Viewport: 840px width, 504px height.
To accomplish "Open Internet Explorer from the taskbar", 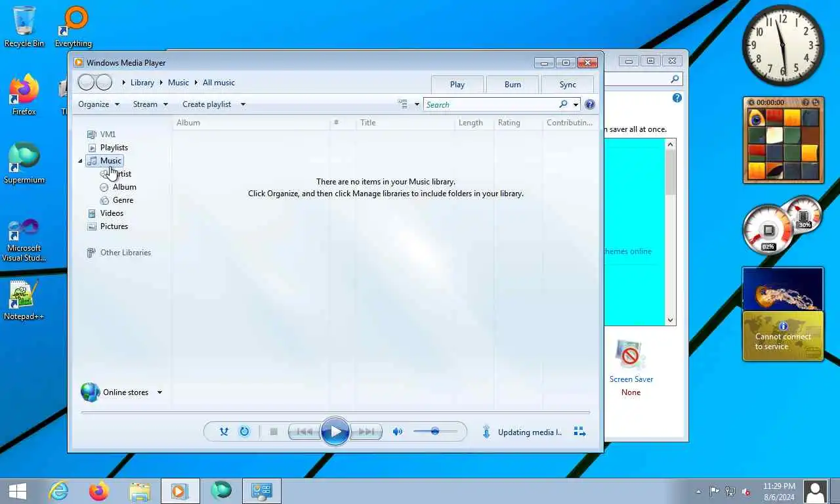I will click(x=58, y=491).
